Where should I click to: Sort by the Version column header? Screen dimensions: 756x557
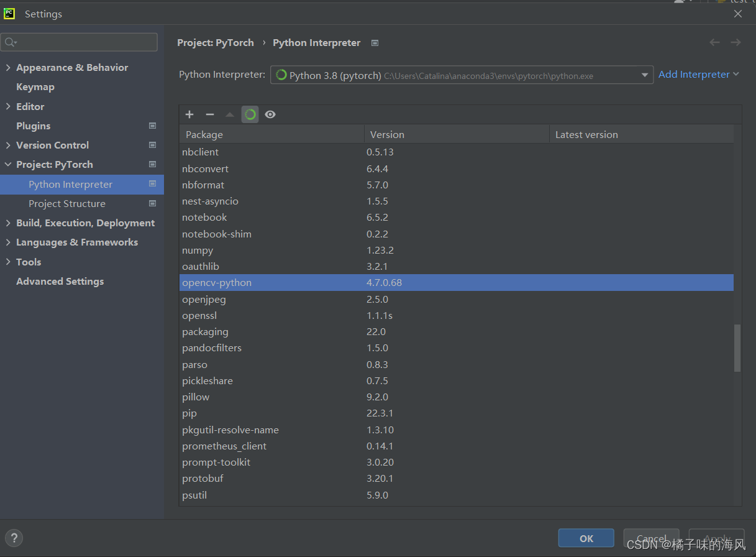(x=457, y=134)
